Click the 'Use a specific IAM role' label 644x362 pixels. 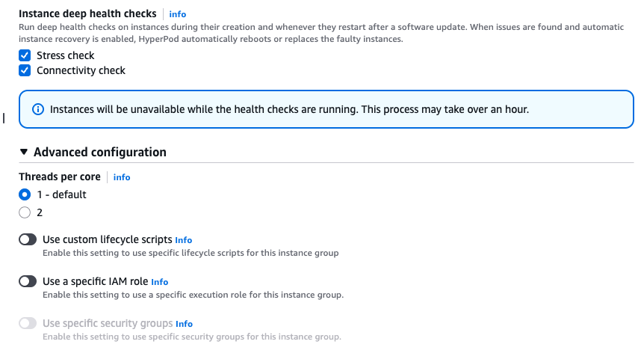tap(96, 282)
